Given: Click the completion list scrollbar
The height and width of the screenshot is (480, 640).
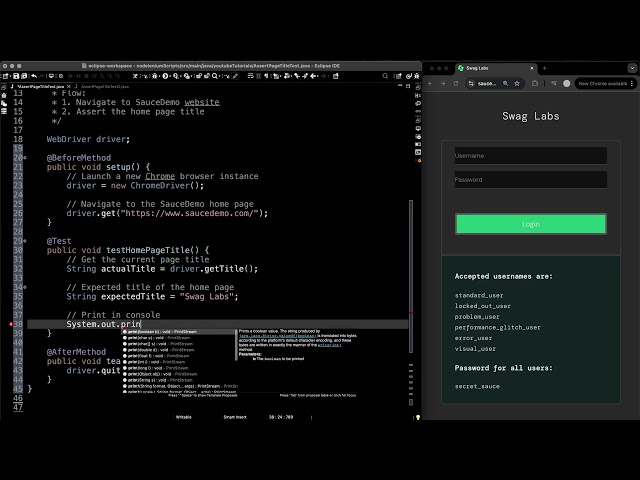Looking at the screenshot, I should 236,345.
